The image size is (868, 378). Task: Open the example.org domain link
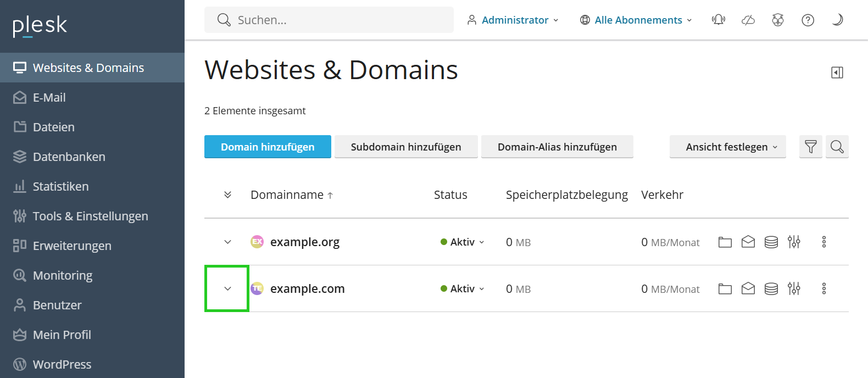coord(305,242)
